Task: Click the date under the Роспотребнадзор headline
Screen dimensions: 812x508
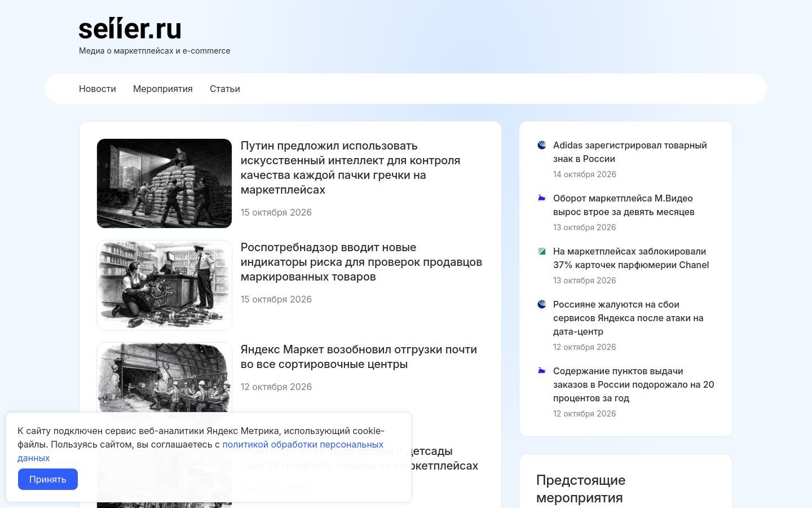Action: point(276,299)
